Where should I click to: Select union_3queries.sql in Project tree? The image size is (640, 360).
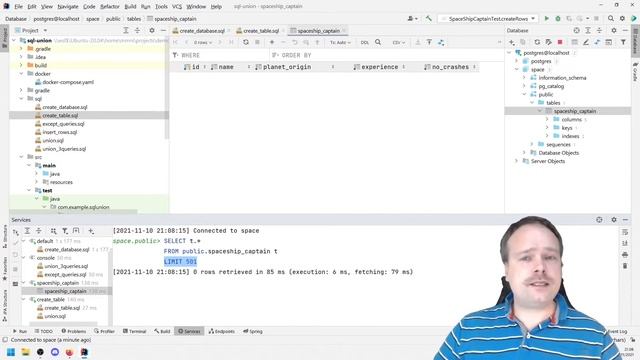[64, 149]
